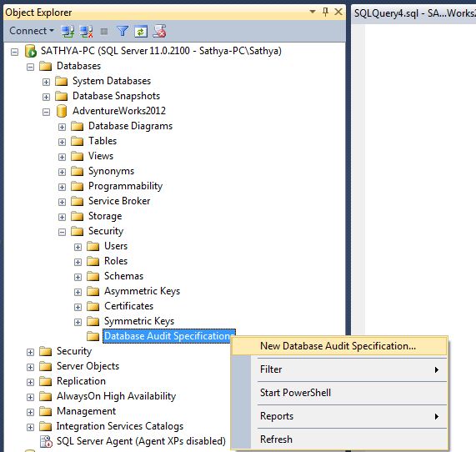Screen dimensions: 476x452
Task: Open Object Explorer window position dropdown arrow
Action: [313, 12]
